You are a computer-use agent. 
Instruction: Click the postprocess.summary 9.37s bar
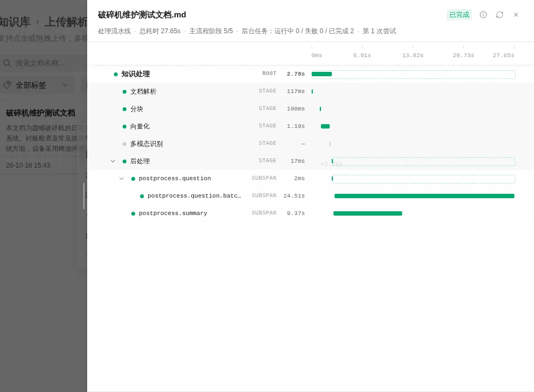tap(368, 213)
